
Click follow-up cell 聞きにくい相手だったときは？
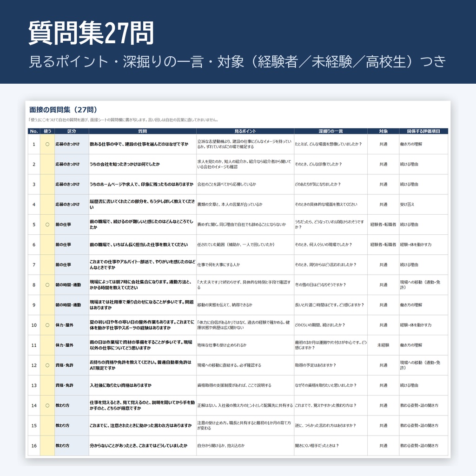pos(331,446)
